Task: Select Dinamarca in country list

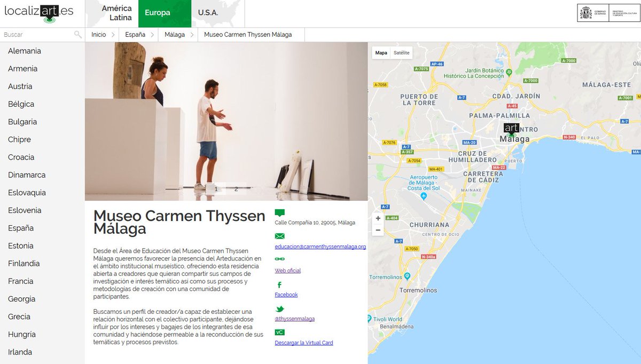Action: pyautogui.click(x=27, y=175)
